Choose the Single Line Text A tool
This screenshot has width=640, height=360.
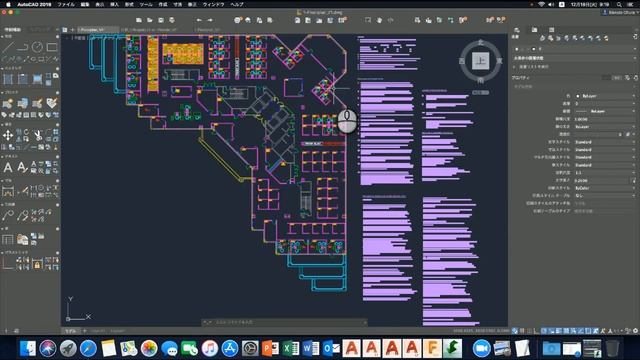point(22,167)
